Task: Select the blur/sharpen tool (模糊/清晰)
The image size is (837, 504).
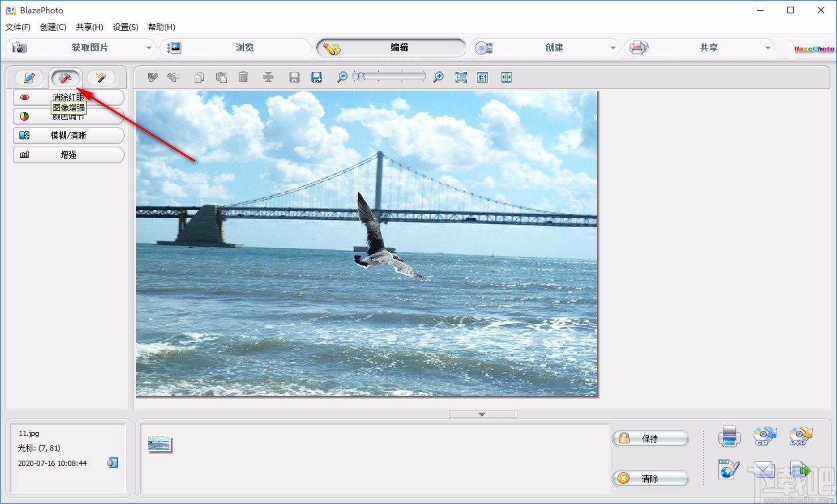Action: (67, 135)
